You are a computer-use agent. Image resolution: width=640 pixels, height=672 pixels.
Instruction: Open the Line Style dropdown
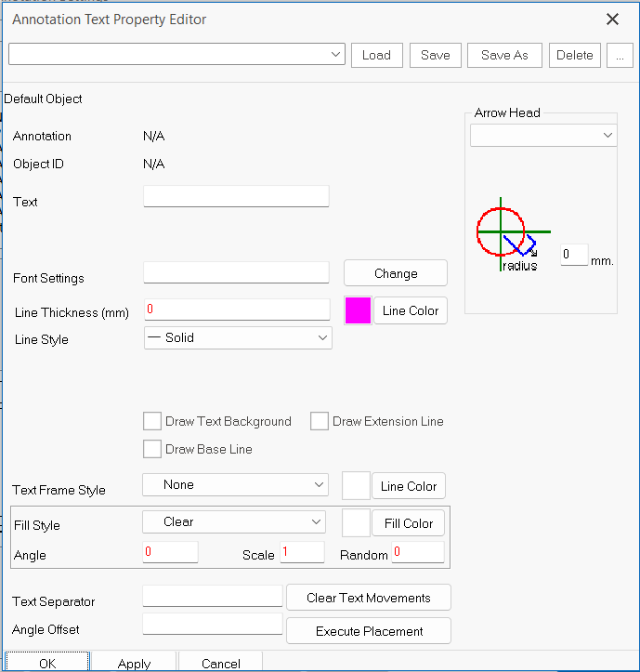click(x=238, y=338)
